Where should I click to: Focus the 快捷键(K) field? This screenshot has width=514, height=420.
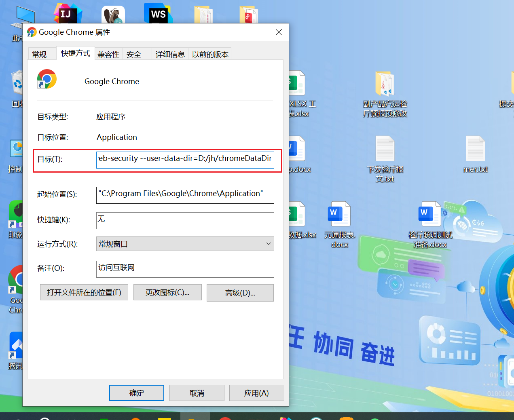pos(185,221)
